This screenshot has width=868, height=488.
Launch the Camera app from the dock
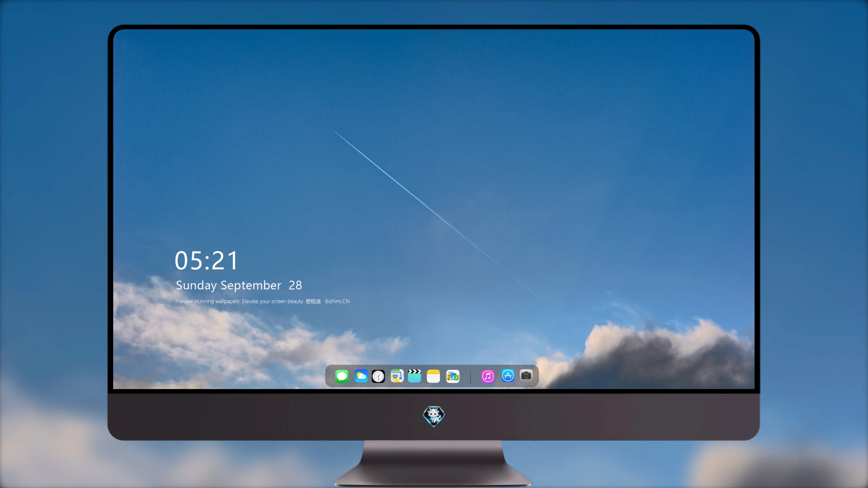tap(526, 375)
